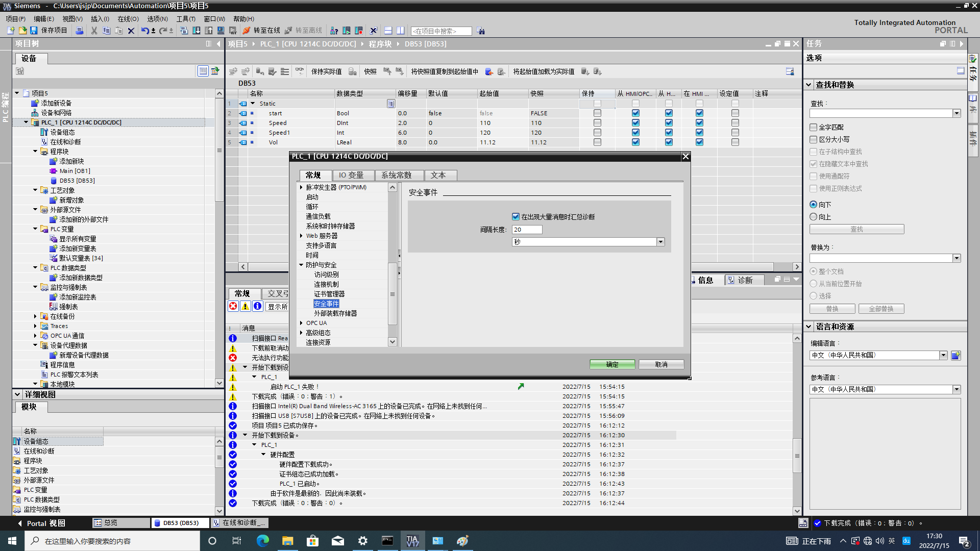Enable the 区分大小写 checkbox

(x=814, y=139)
